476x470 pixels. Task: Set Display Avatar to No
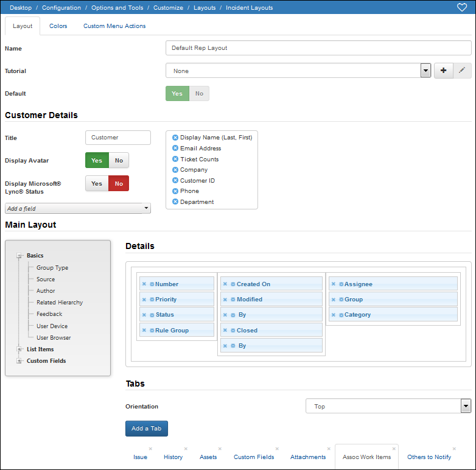click(119, 160)
